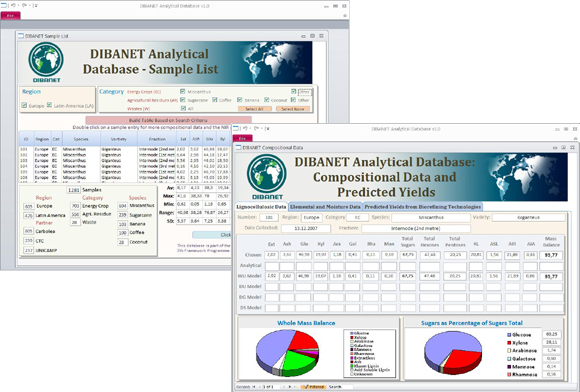Open the File tab in back window
Screen dimensions: 580x392
(10, 16)
